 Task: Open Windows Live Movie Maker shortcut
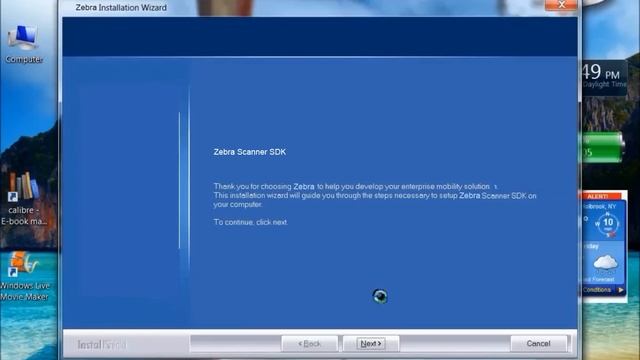coord(24,276)
